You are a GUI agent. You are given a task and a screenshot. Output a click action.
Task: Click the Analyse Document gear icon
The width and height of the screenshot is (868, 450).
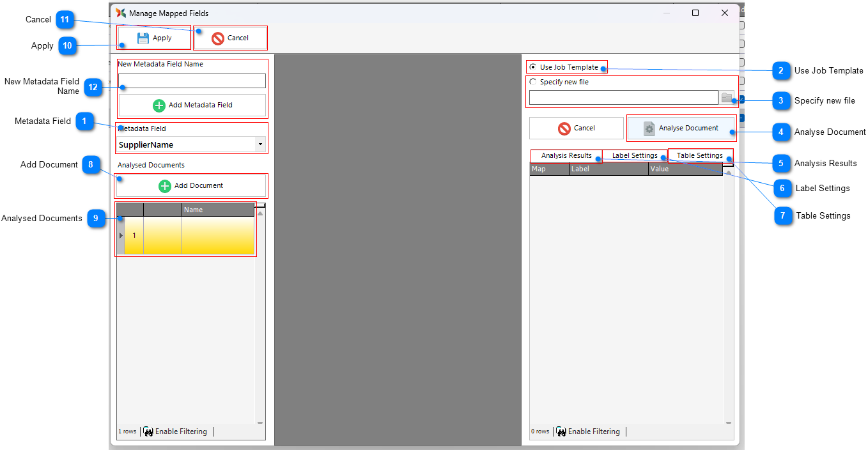tap(649, 128)
